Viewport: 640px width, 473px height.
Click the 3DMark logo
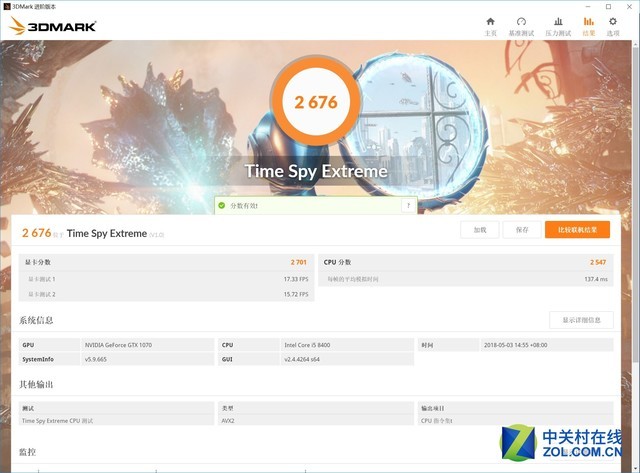click(53, 26)
